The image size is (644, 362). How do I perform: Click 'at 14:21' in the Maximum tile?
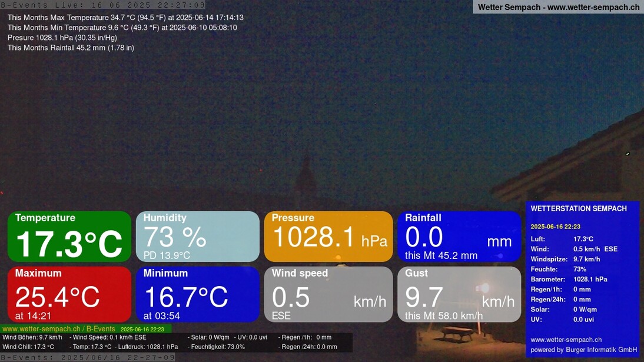[33, 316]
